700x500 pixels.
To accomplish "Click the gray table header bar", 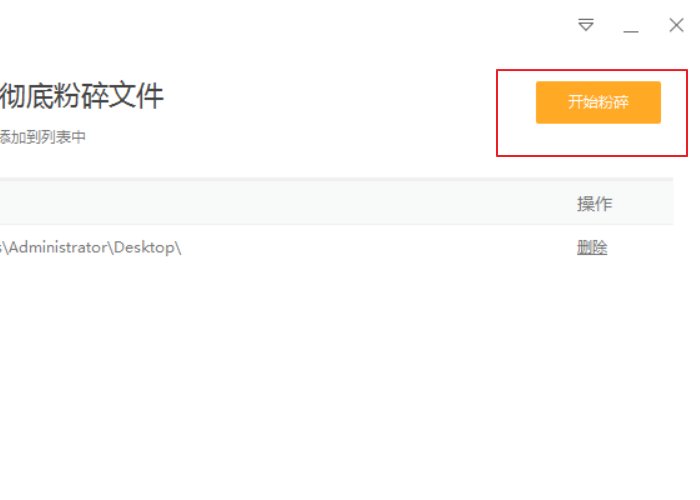I will click(300, 203).
